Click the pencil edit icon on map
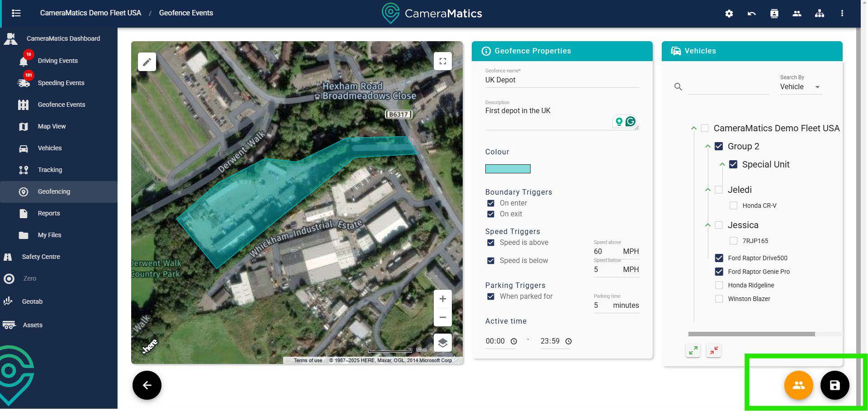 point(147,62)
